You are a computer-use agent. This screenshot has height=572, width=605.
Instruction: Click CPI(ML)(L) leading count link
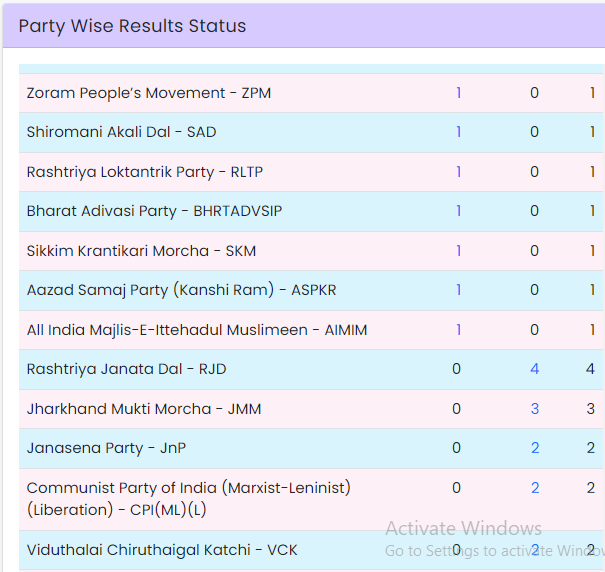pos(535,488)
